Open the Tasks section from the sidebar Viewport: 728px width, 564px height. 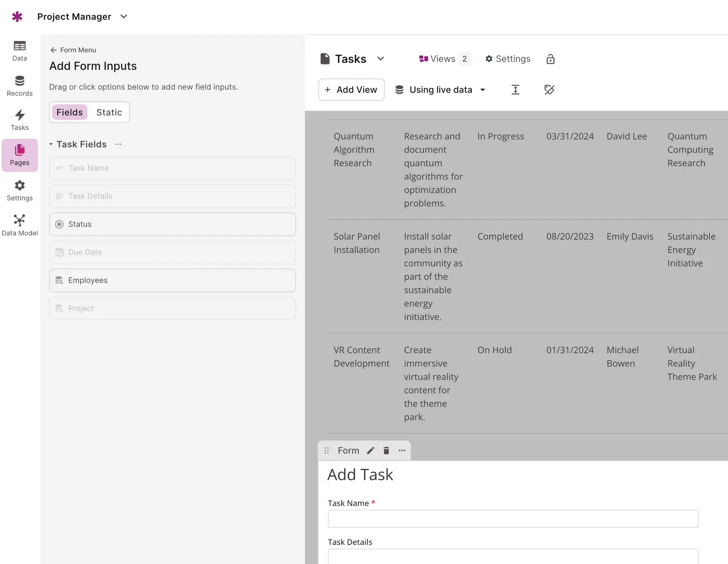tap(19, 119)
